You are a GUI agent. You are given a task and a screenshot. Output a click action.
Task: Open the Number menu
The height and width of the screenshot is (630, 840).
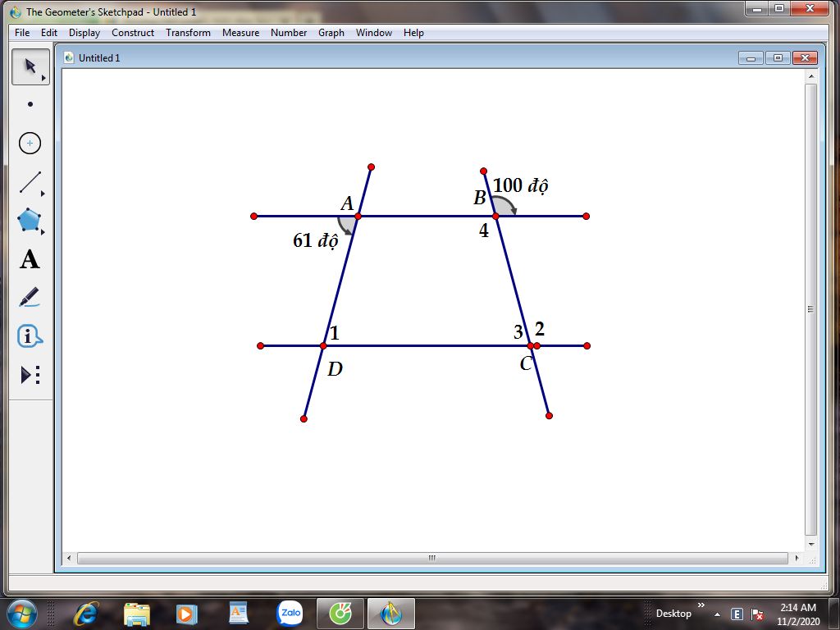pyautogui.click(x=289, y=33)
